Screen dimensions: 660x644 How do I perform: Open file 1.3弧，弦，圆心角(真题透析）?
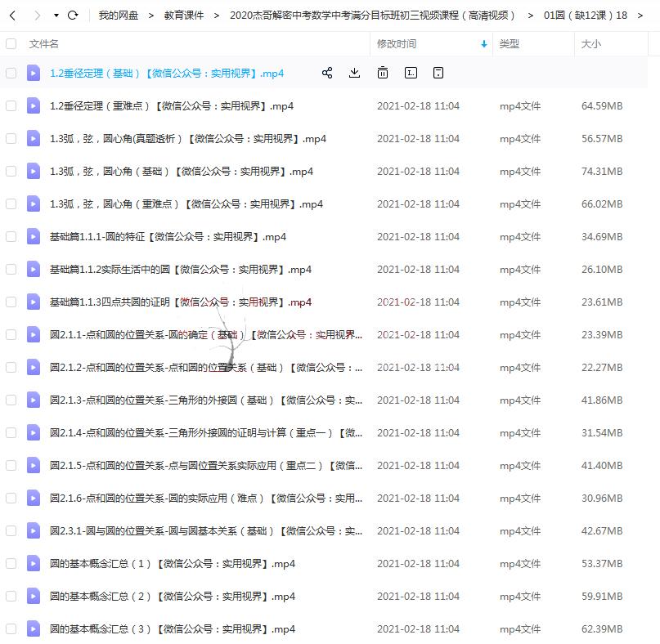click(188, 139)
